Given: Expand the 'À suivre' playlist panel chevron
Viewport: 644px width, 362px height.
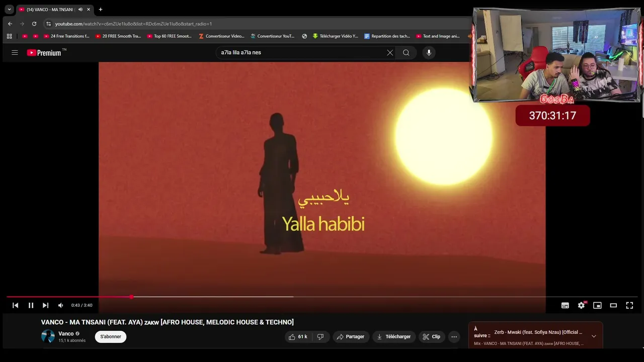Looking at the screenshot, I should click(x=594, y=336).
